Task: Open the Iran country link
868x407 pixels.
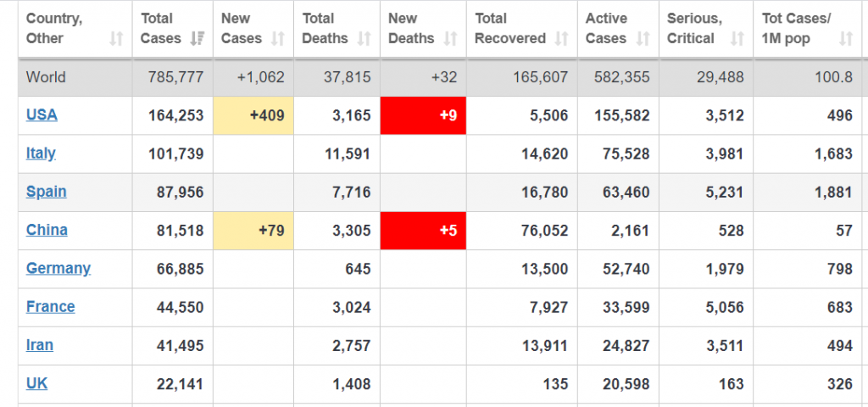Action: (x=40, y=346)
